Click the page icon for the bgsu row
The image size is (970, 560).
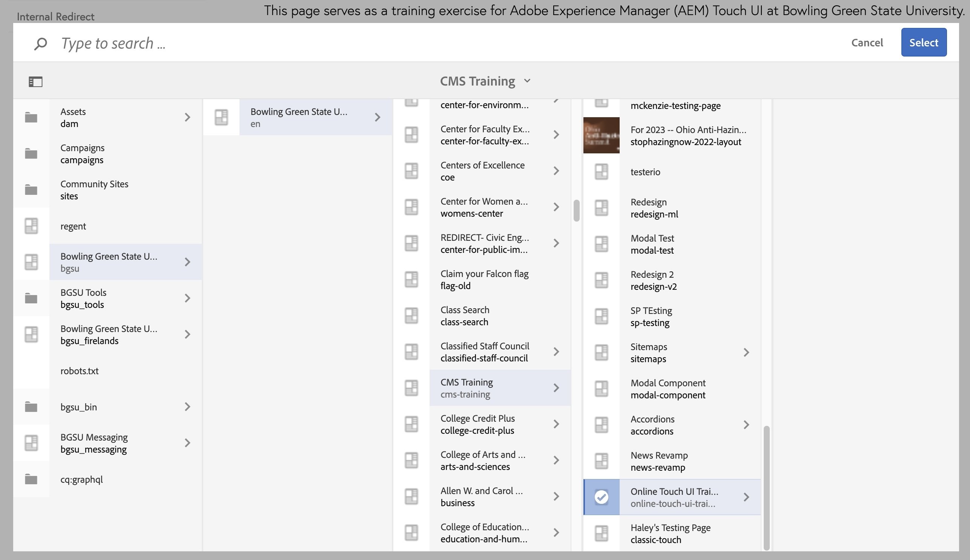(x=31, y=262)
